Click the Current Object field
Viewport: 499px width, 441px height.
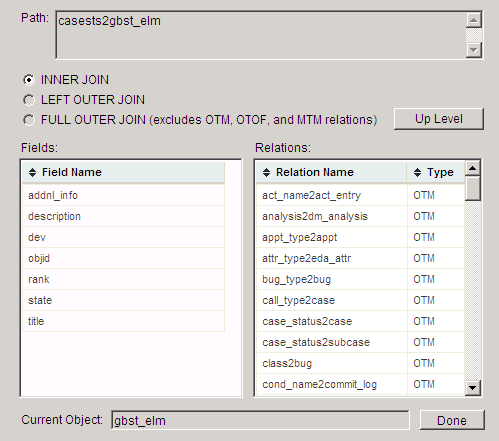[260, 420]
